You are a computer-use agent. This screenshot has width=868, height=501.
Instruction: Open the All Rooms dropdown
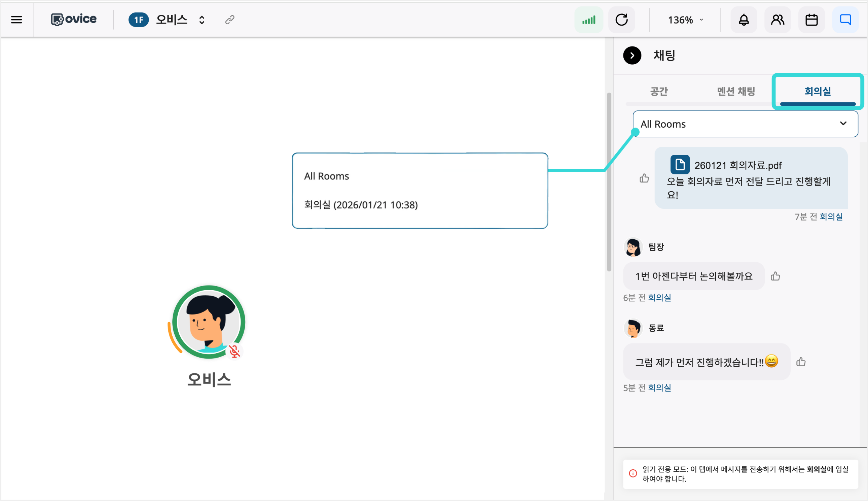click(746, 124)
